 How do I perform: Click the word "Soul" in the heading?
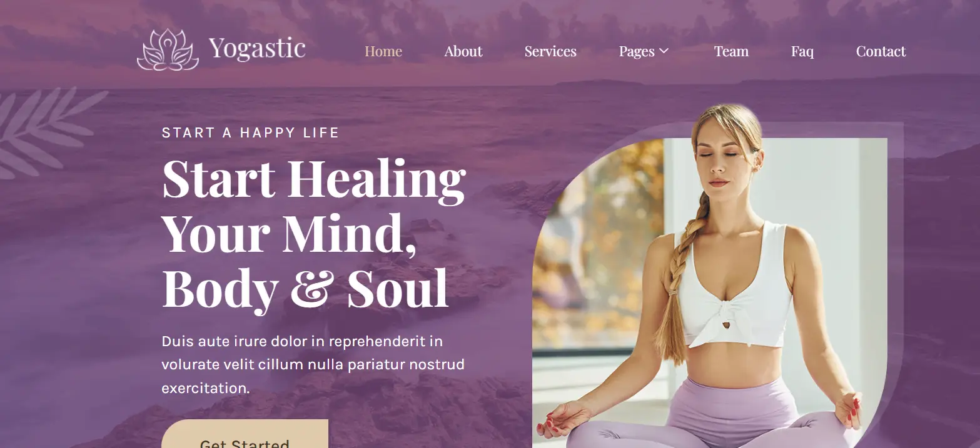pos(398,287)
